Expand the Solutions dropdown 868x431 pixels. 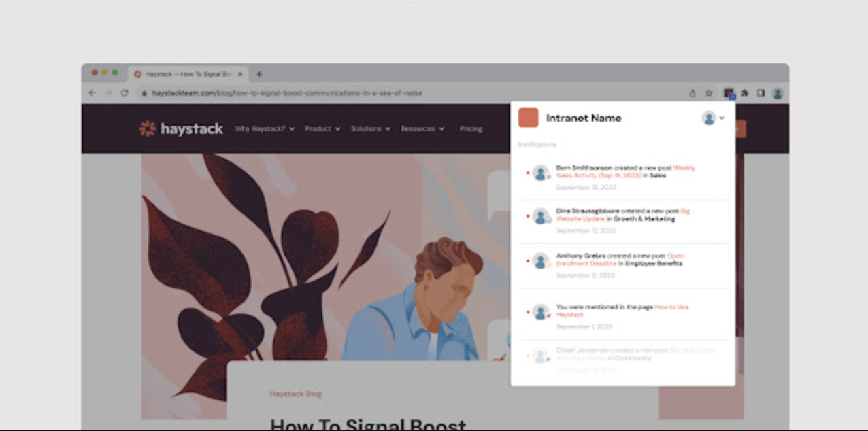371,128
